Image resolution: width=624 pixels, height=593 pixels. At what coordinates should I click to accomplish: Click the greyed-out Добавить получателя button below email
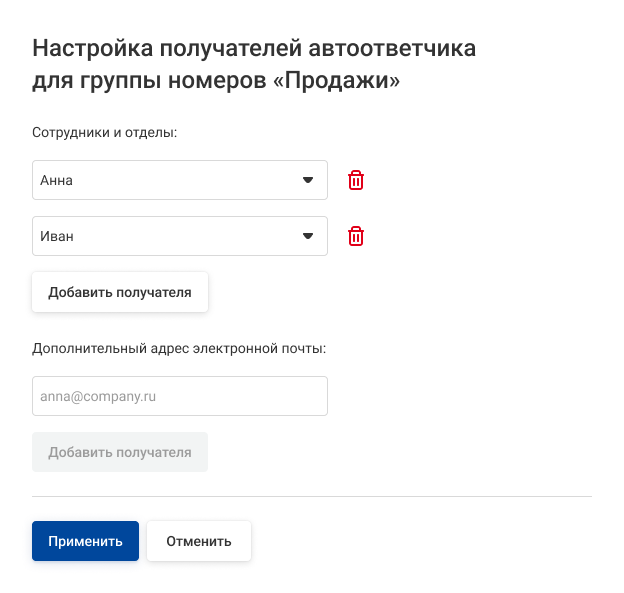click(120, 452)
